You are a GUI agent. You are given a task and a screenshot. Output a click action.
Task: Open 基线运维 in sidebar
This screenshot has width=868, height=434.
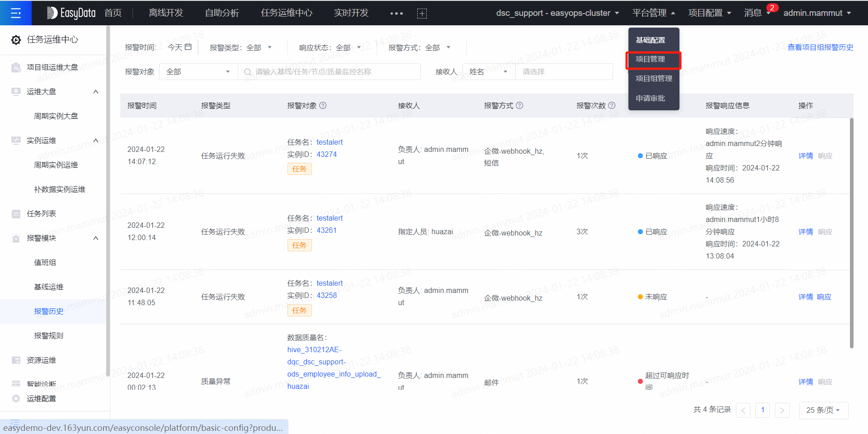(x=49, y=287)
